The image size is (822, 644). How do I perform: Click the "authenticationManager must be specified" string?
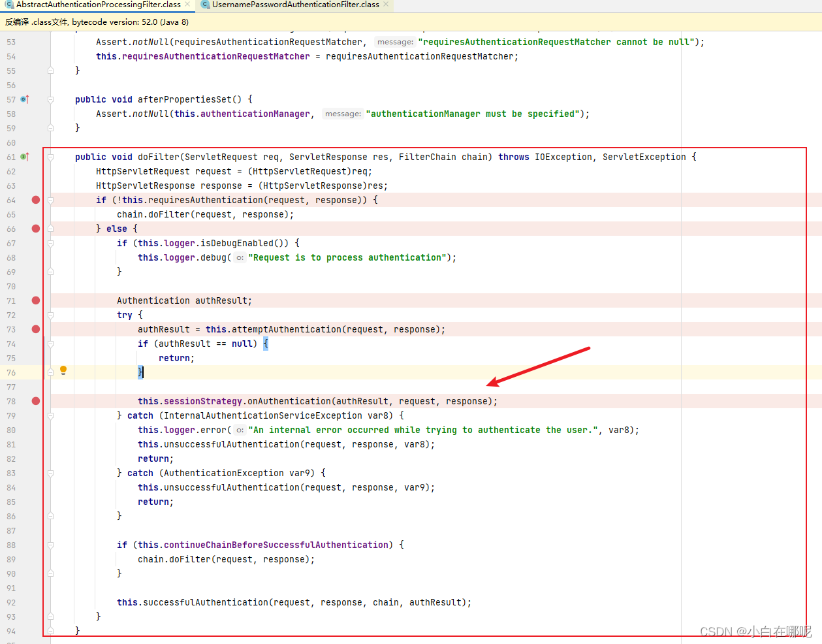472,114
